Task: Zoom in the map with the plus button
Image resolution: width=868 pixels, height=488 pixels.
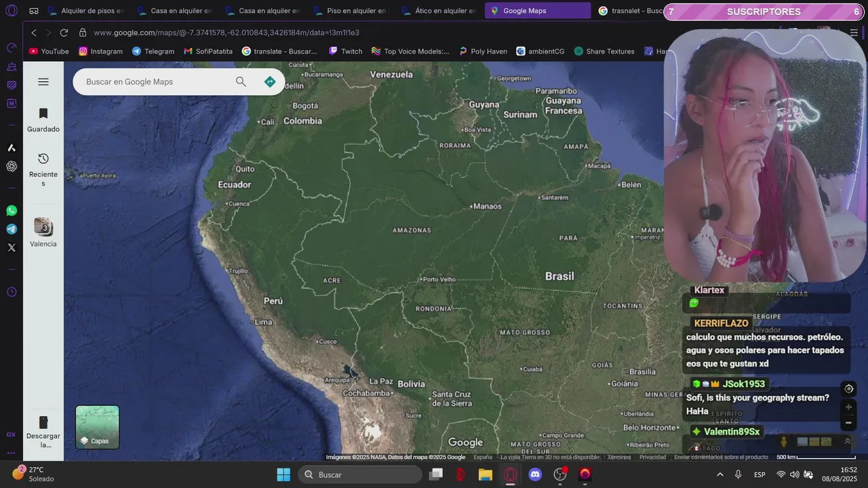Action: click(x=848, y=407)
